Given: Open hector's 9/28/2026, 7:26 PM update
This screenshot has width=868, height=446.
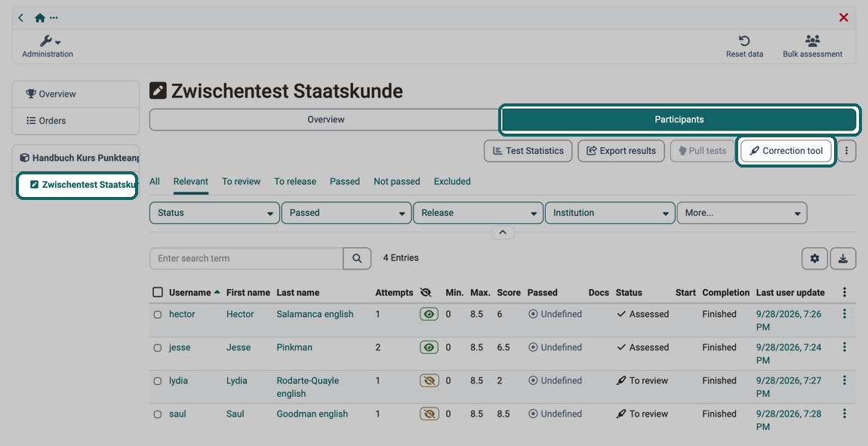Looking at the screenshot, I should click(x=789, y=321).
